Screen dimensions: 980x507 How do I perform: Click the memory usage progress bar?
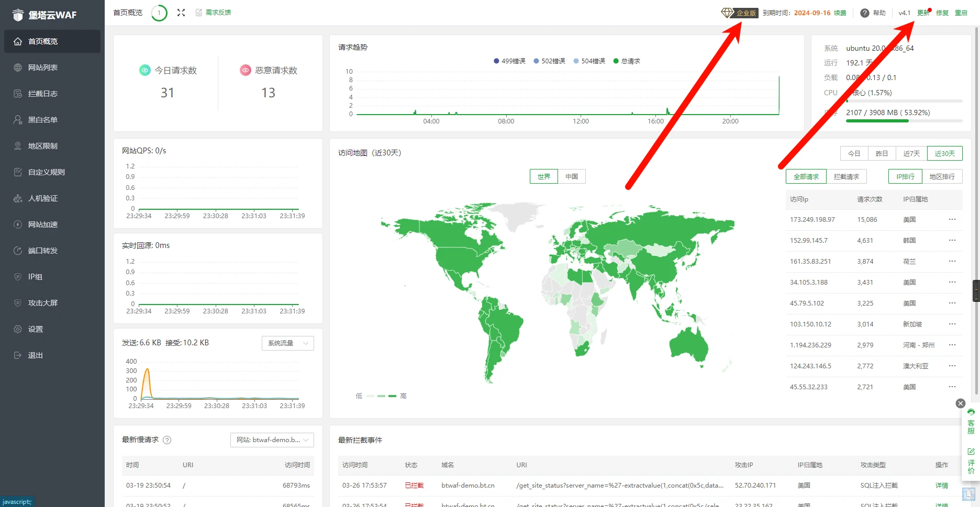904,121
